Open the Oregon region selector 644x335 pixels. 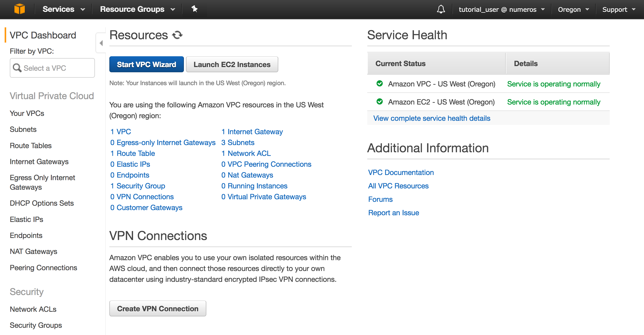[573, 10]
